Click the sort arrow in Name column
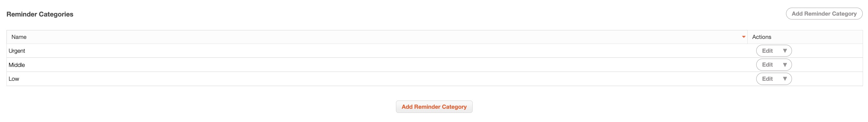The height and width of the screenshot is (122, 868). (744, 37)
